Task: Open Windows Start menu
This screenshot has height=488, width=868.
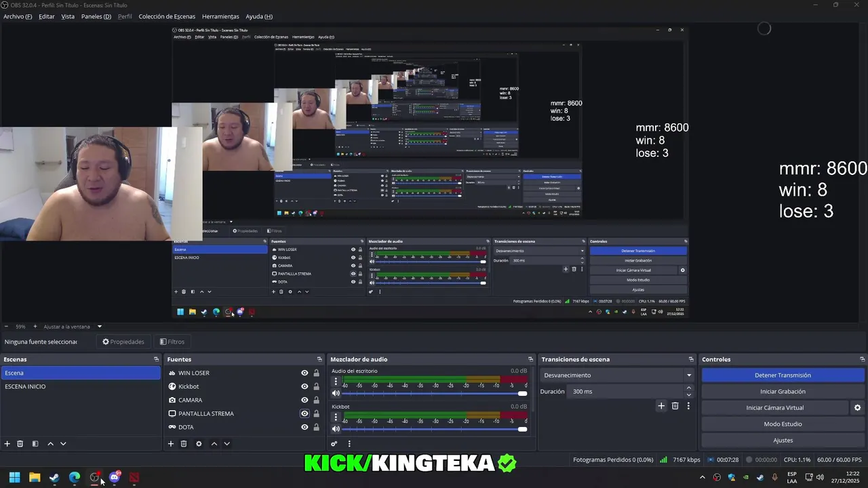Action: (x=14, y=477)
